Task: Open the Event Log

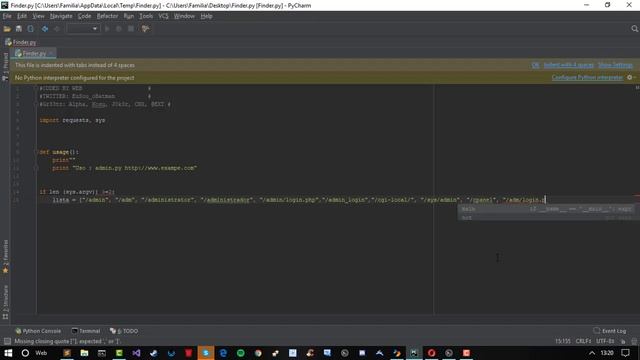Action: pos(610,331)
